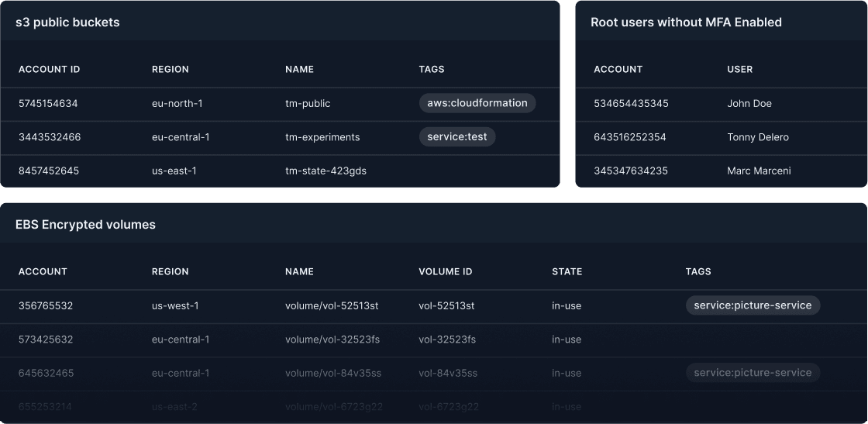
Task: Select volume name volume/vol-84v35ss
Action: (333, 374)
